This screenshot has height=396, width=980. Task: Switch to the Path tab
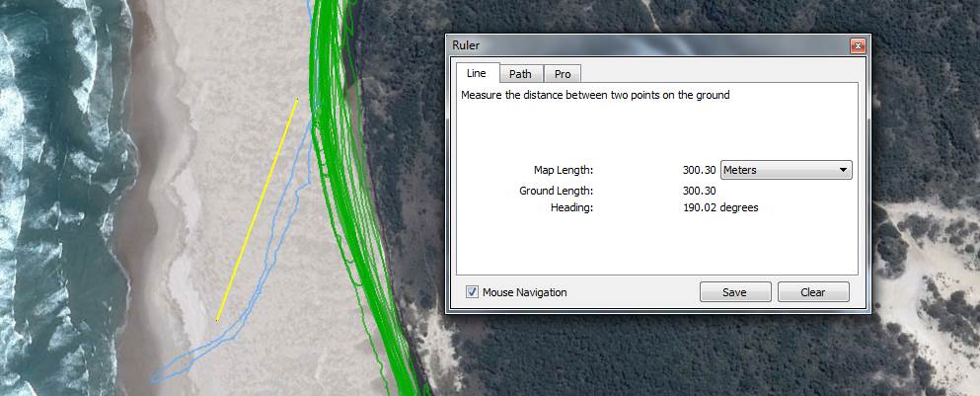point(520,74)
